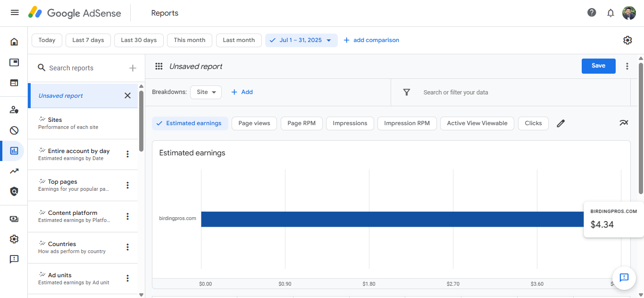Close the Unsaved report entry

click(x=127, y=95)
